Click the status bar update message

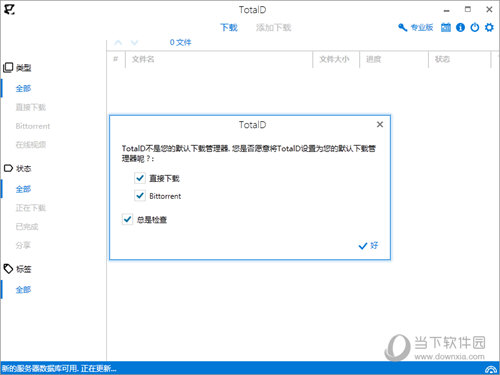59,369
